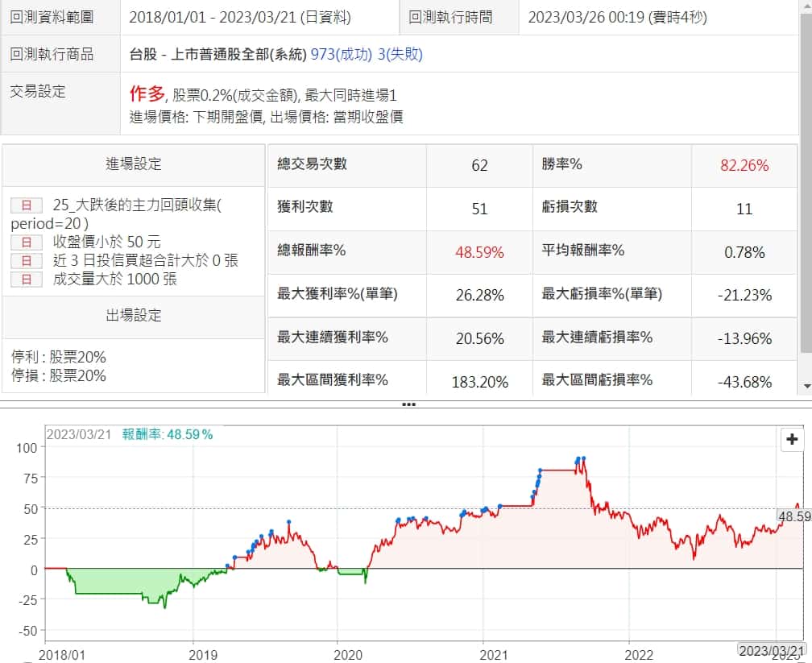Click daily badge beside 成交量大於 1000 張

point(26,280)
